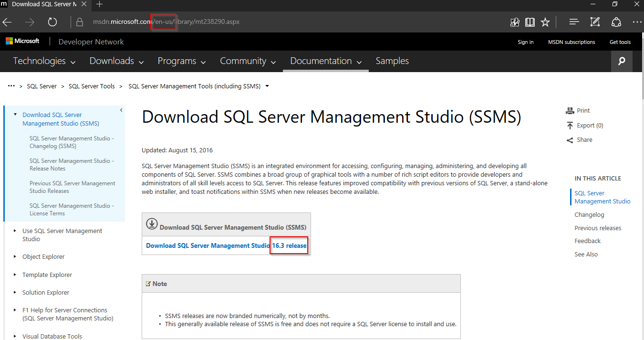This screenshot has height=340, width=644.
Task: Refresh the page with the reload icon
Action: 52,22
